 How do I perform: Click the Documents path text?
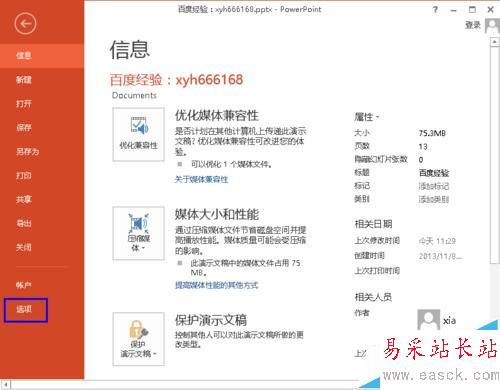(x=134, y=96)
